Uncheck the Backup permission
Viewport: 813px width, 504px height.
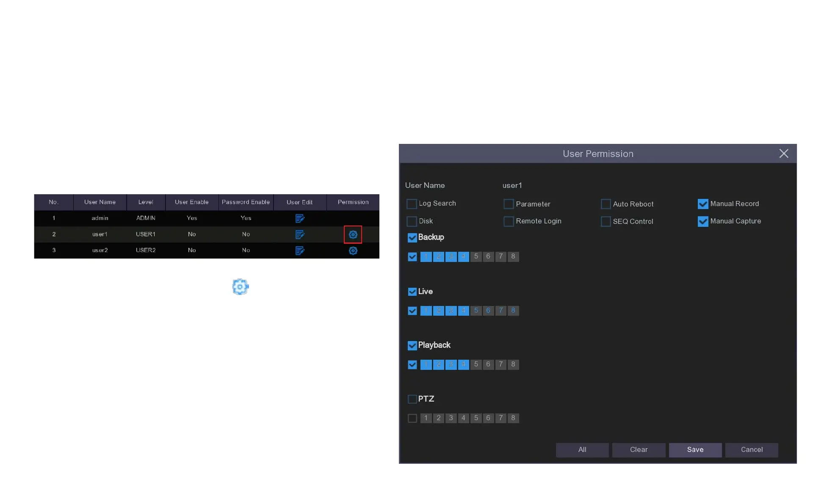pyautogui.click(x=412, y=237)
